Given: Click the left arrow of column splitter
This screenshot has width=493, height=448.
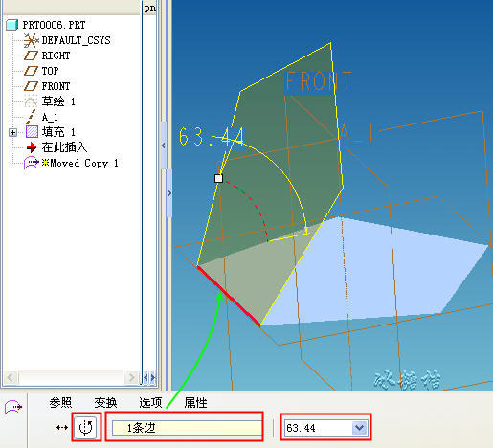Looking at the screenshot, I should pyautogui.click(x=146, y=378).
